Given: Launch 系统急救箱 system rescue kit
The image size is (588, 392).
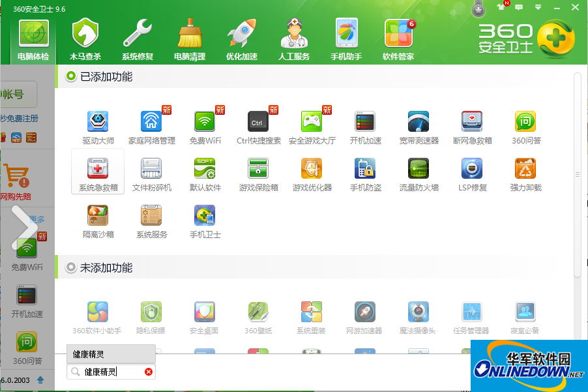Looking at the screenshot, I should tap(98, 172).
